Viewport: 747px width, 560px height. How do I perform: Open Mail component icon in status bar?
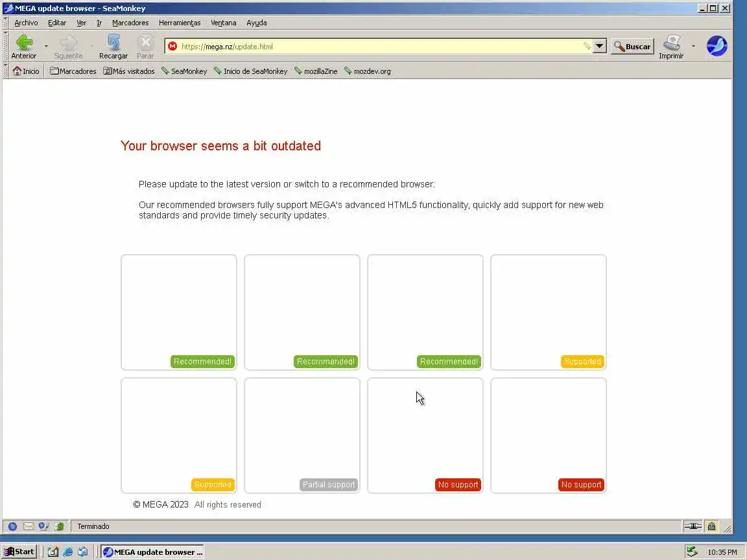coord(28,526)
